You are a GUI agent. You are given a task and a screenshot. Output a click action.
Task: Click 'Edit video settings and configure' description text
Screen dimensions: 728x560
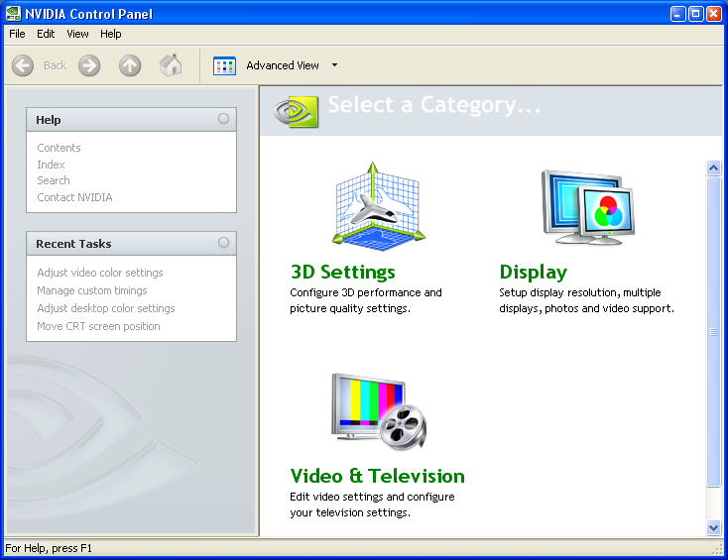[372, 497]
